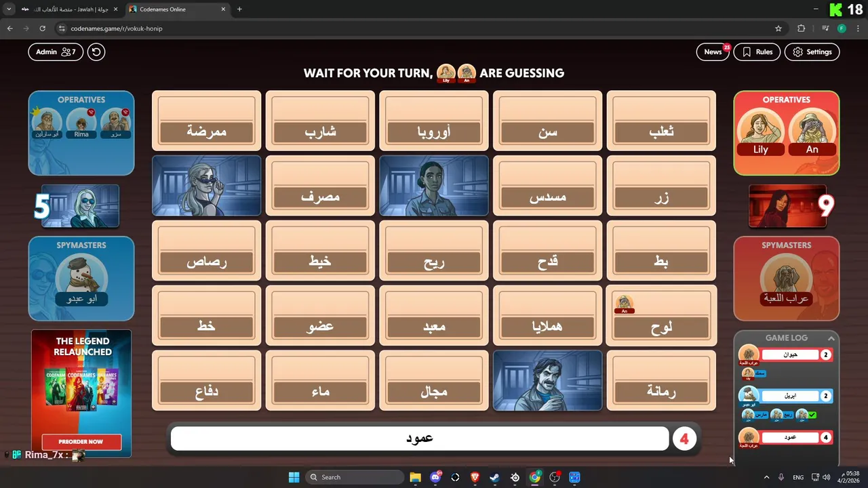Click the عمود clue in game log
Image resolution: width=868 pixels, height=488 pixels.
(x=790, y=437)
